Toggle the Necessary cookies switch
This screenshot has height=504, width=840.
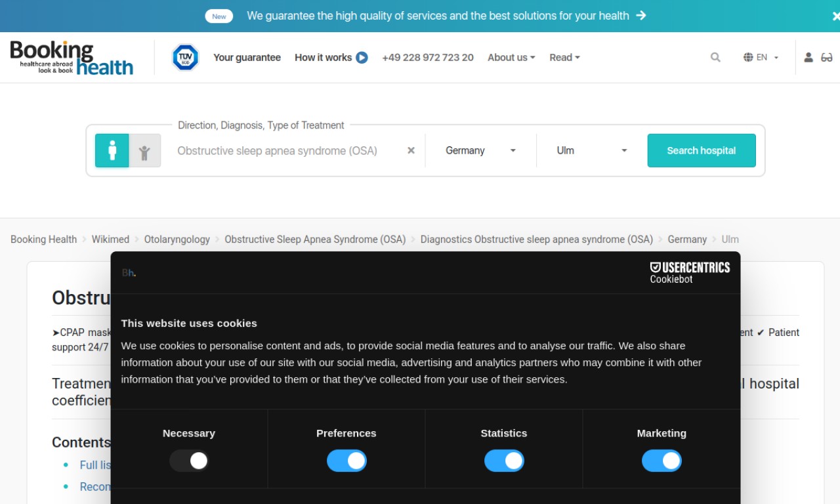tap(189, 461)
